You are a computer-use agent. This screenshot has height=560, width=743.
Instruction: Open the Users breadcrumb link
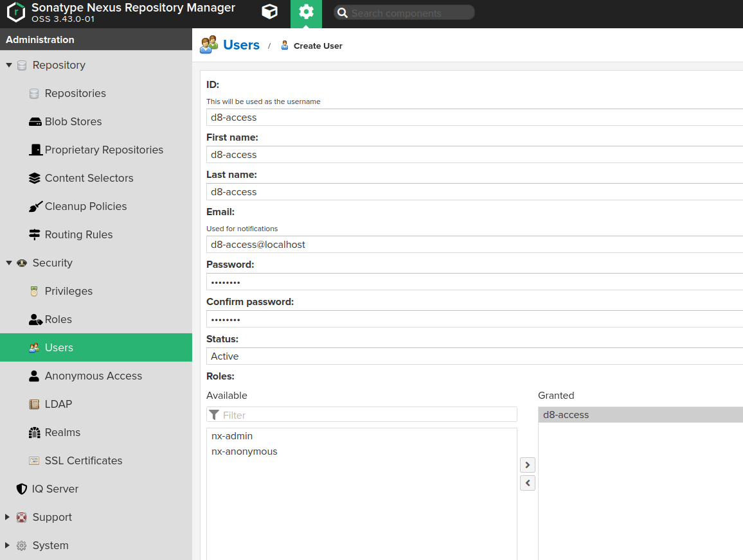coord(241,44)
